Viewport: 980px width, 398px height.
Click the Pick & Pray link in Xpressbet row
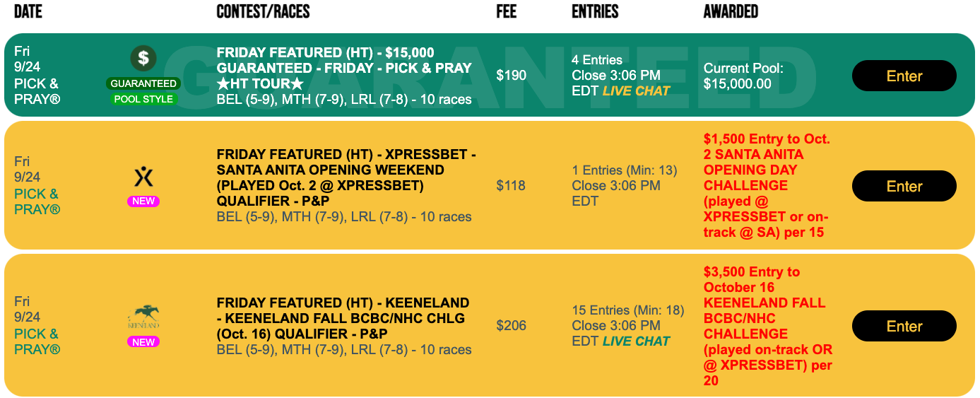click(36, 201)
